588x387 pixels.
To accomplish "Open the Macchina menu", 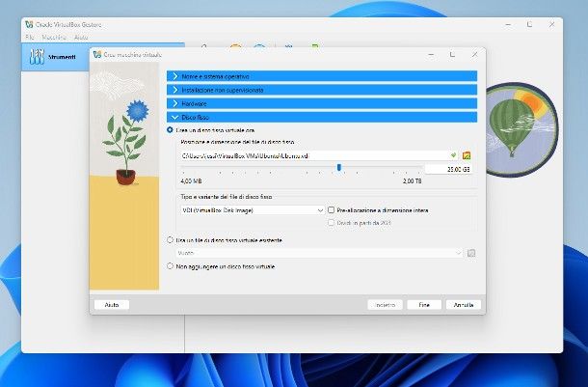I will (x=54, y=37).
